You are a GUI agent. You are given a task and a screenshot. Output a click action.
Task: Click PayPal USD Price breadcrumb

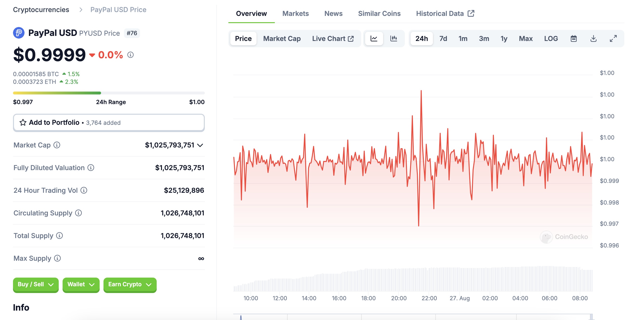118,10
